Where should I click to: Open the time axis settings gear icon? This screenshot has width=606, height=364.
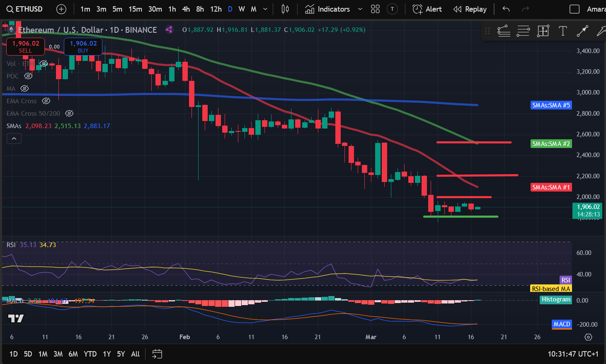tap(588, 337)
